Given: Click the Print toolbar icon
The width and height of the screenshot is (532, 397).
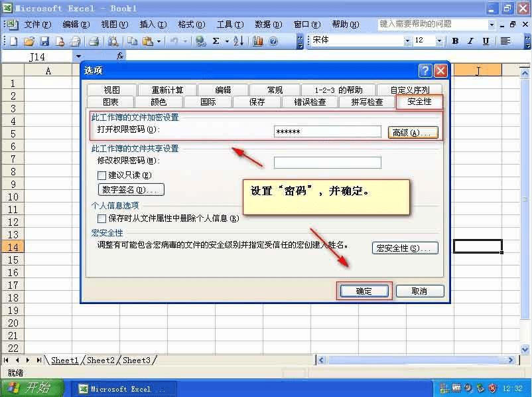Looking at the screenshot, I should (x=94, y=41).
